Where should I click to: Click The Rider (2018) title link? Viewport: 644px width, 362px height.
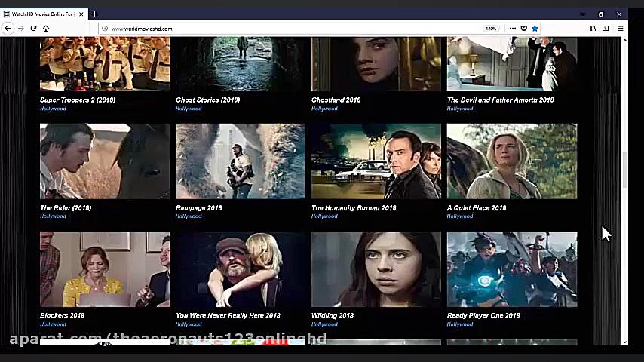pyautogui.click(x=66, y=208)
